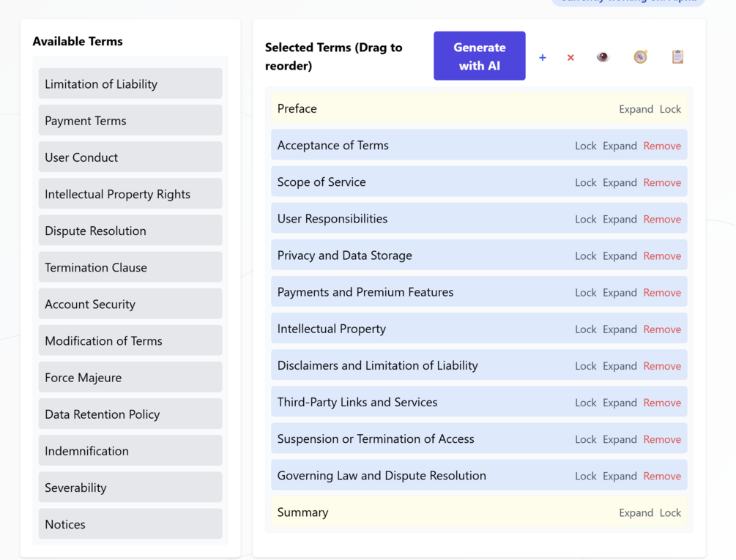The image size is (736, 560).
Task: Click the compass icon
Action: [x=640, y=57]
